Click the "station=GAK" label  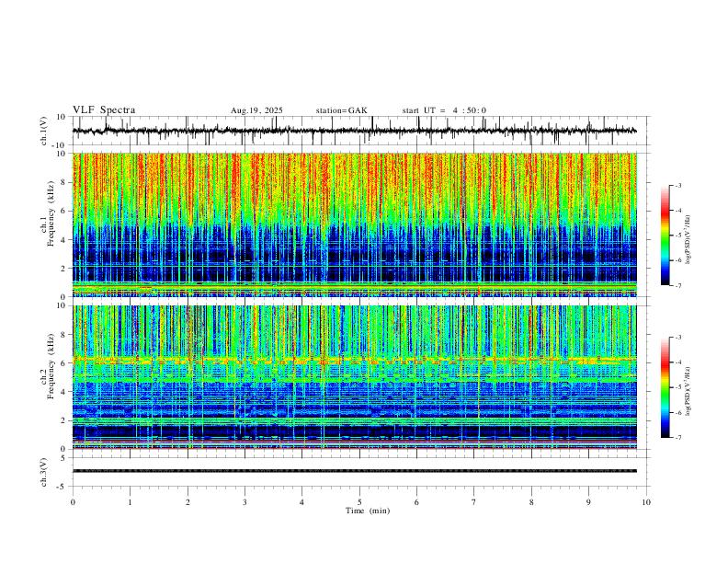[342, 110]
